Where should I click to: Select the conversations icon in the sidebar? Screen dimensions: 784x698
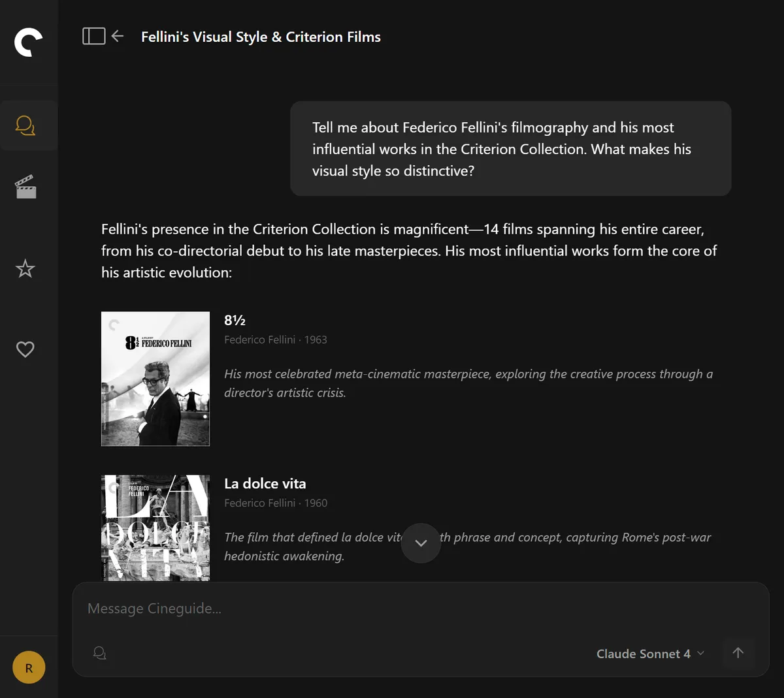[25, 125]
